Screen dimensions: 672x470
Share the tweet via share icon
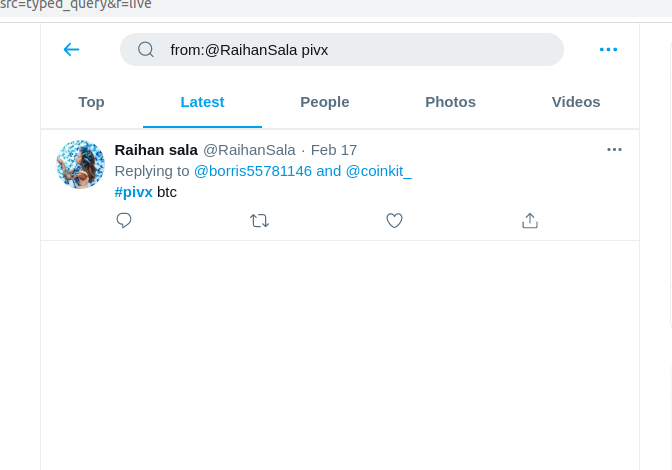pos(530,221)
